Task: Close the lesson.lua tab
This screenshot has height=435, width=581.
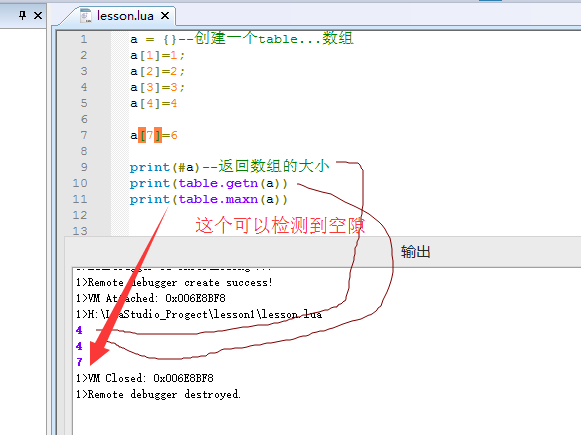Action: 165,16
